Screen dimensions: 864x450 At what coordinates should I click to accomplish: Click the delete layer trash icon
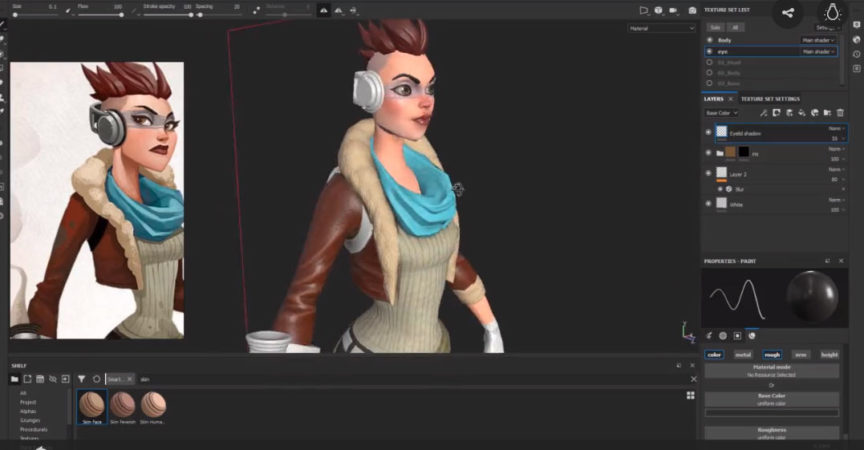click(x=840, y=113)
